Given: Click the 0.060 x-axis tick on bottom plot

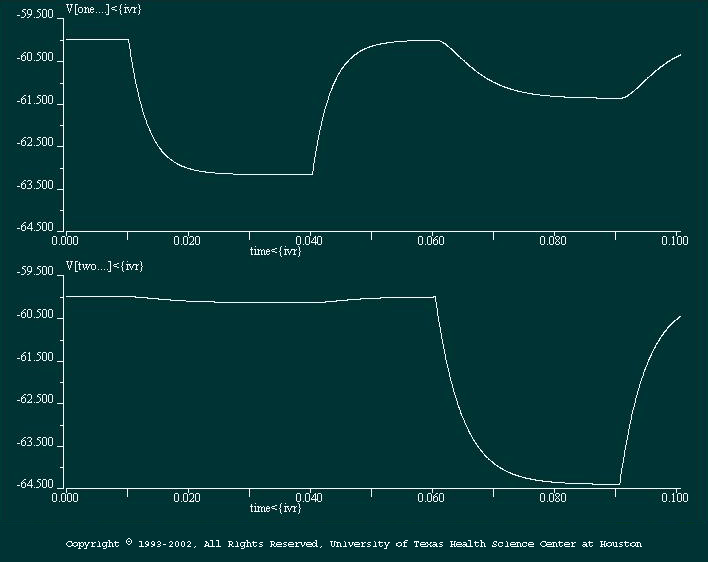Looking at the screenshot, I should 431,497.
